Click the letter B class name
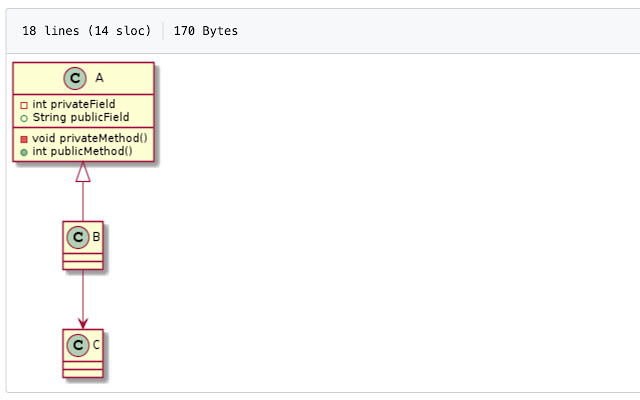640x400 pixels. point(96,237)
